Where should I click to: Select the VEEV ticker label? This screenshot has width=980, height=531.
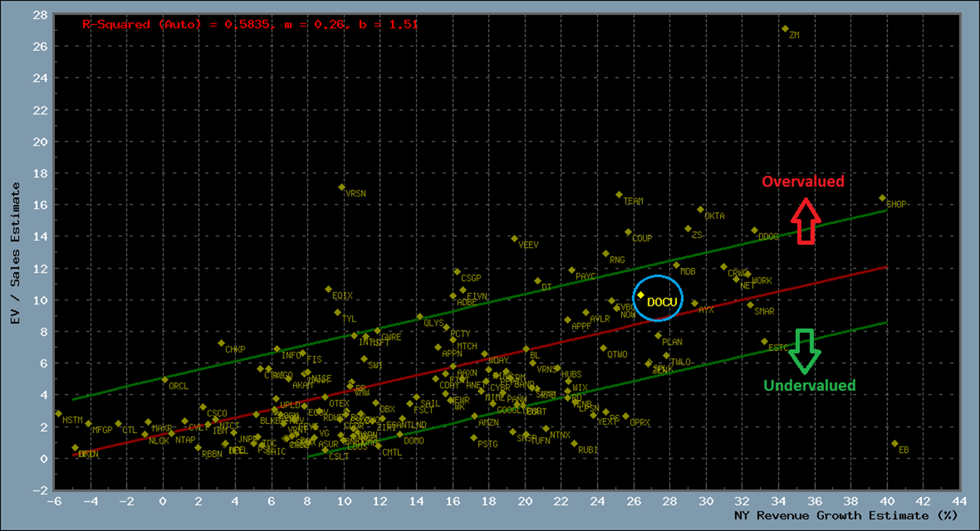(x=528, y=245)
